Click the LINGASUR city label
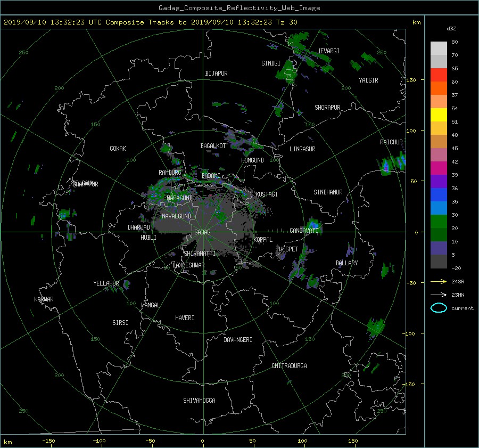Viewport: 479px width, 448px height. pyautogui.click(x=302, y=149)
